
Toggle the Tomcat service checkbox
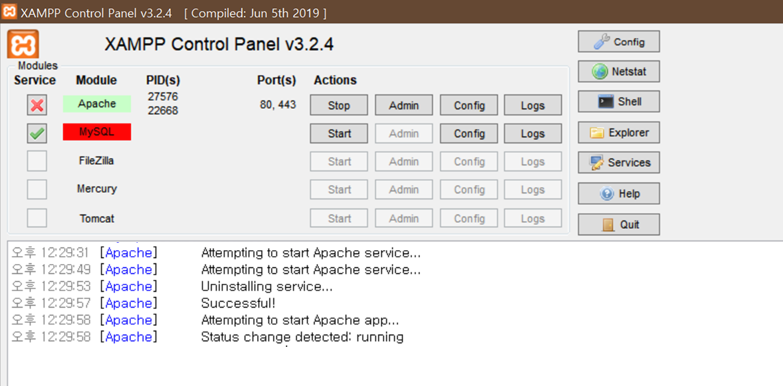pyautogui.click(x=37, y=218)
